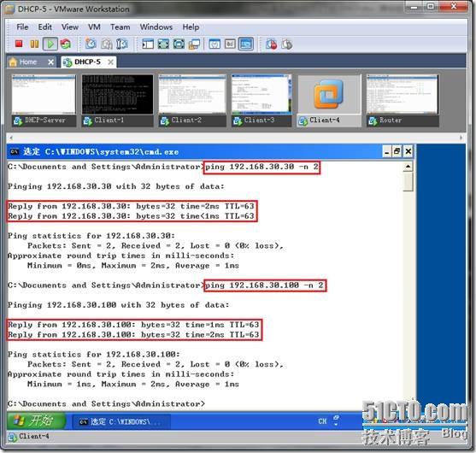The image size is (476, 453).
Task: Select the Client-3 thumbnail
Action: [262, 101]
